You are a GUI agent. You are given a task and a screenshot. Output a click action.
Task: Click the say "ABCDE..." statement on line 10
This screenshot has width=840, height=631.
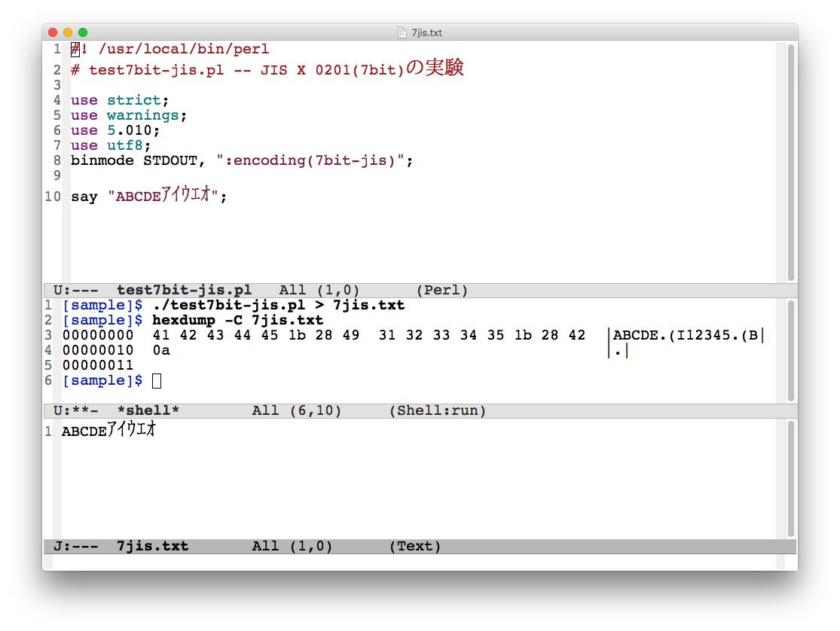click(149, 196)
